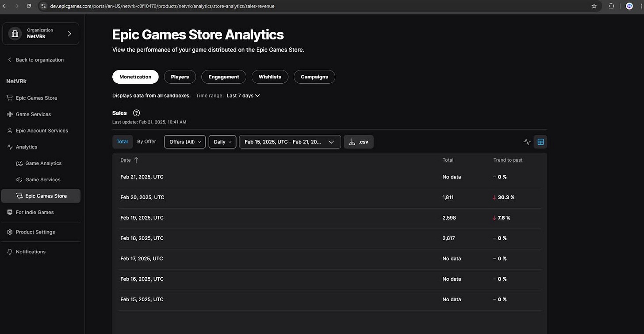Viewport: 644px width, 334px height.
Task: Click the total value 2,598
Action: coord(449,217)
